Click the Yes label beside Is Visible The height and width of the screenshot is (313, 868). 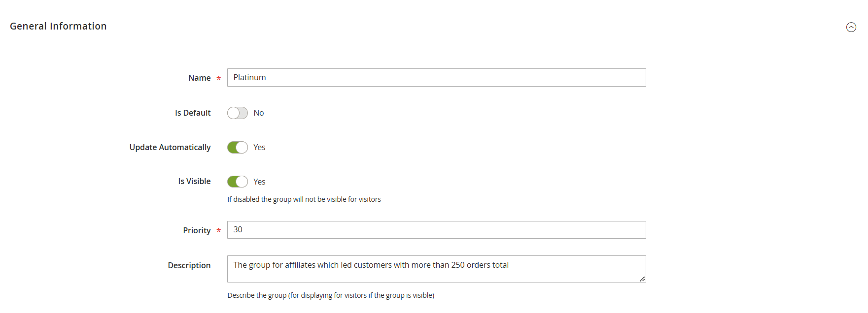pos(260,181)
